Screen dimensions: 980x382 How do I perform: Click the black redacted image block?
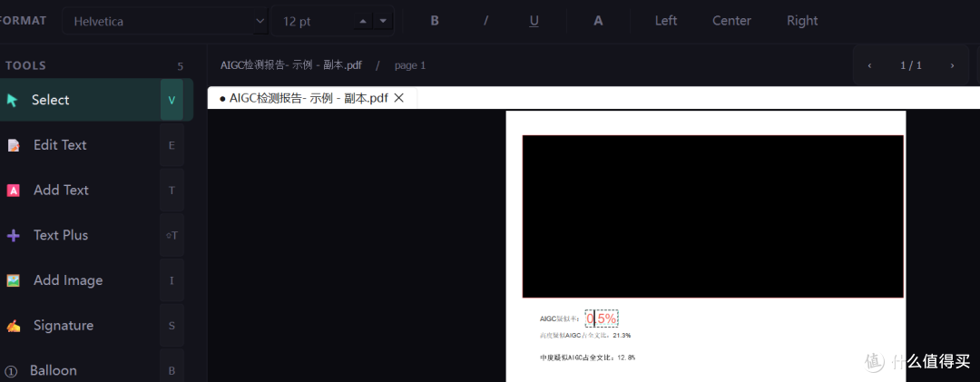[712, 216]
